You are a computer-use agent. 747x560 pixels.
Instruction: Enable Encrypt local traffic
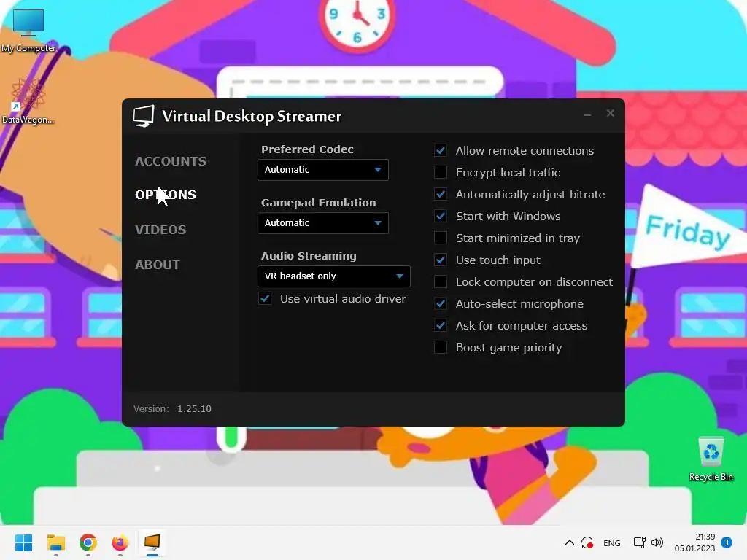click(x=441, y=172)
